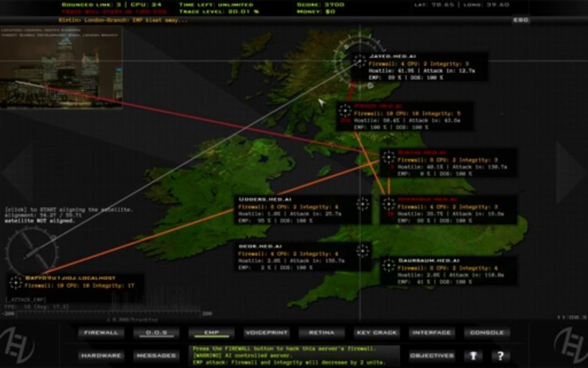Click the Lat / Long coordinates readout
Image resolution: width=588 pixels, height=368 pixels.
(x=461, y=5)
